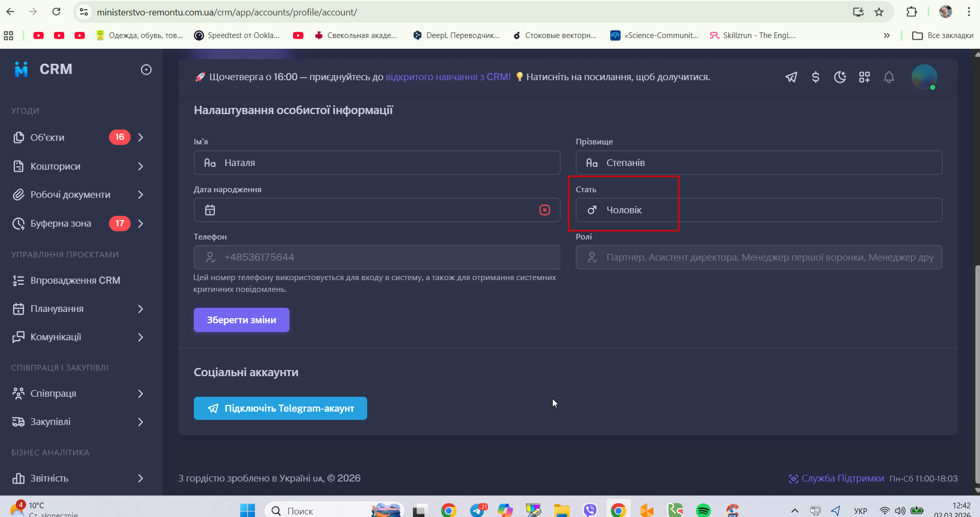Open Spotify from the taskbar
Viewport: 980px width, 517px height.
[x=703, y=510]
